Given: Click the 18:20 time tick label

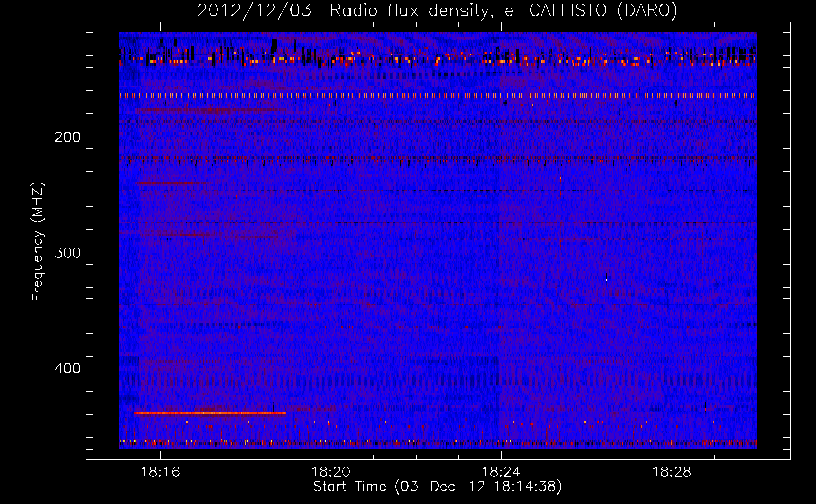Looking at the screenshot, I should pyautogui.click(x=331, y=472).
